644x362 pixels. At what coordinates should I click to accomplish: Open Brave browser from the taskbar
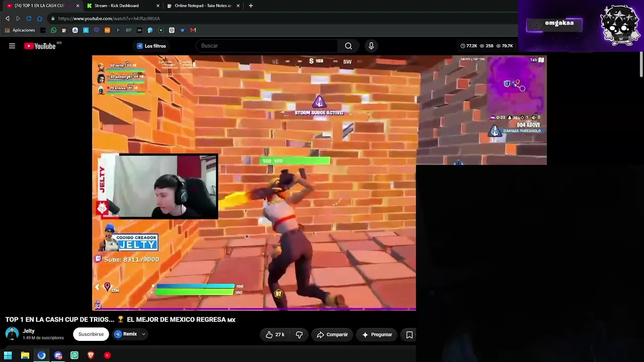coord(91,355)
